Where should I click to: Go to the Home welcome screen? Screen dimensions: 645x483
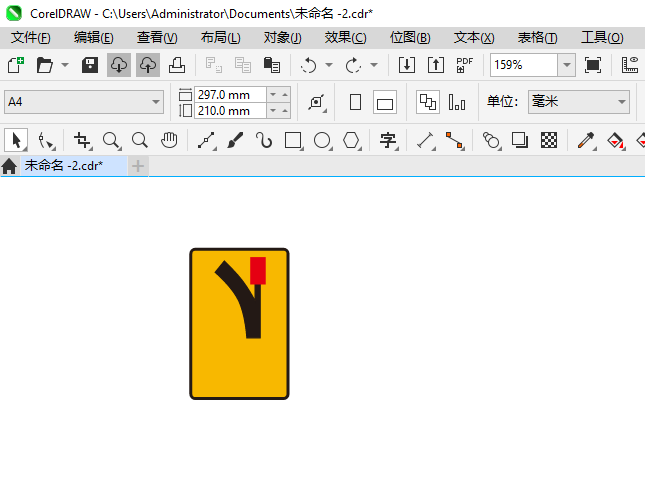click(9, 166)
